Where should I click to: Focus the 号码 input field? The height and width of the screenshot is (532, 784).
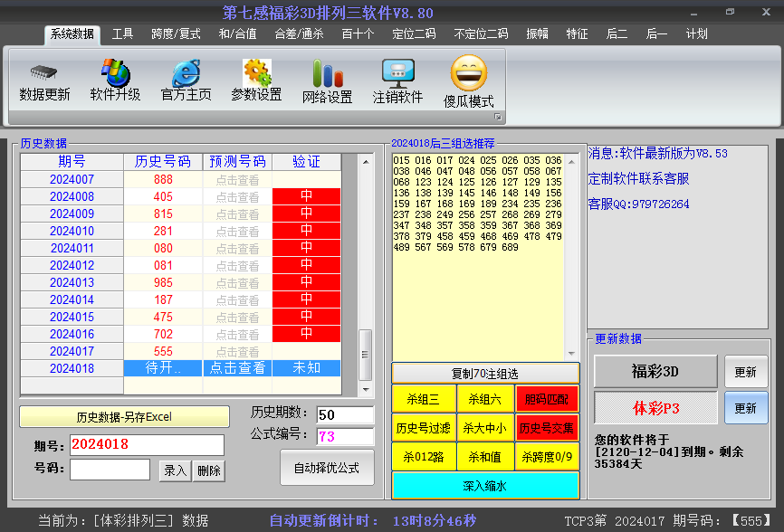[110, 470]
